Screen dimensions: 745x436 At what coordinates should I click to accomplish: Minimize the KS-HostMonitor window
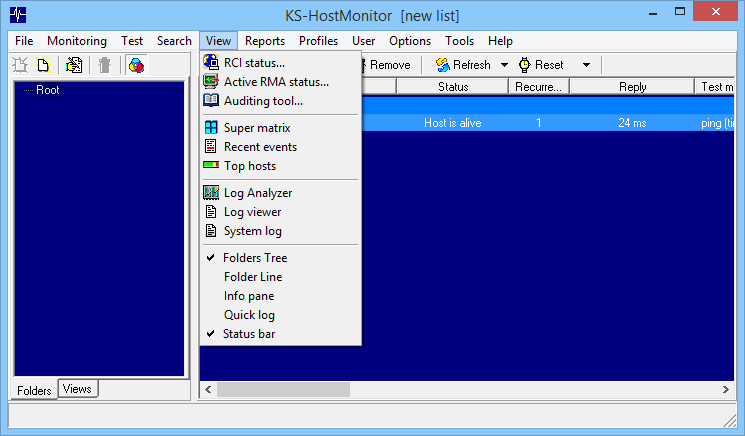(x=653, y=12)
